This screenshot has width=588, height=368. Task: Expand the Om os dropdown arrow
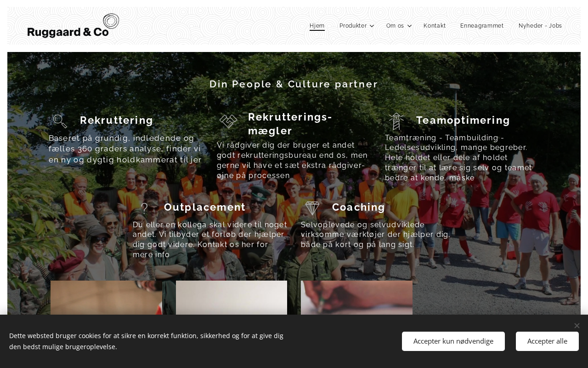[409, 26]
